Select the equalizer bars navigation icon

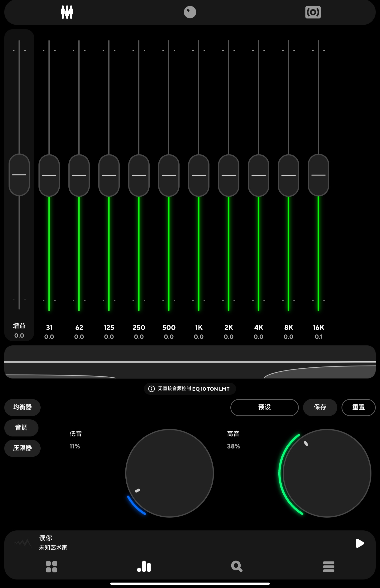point(144,566)
